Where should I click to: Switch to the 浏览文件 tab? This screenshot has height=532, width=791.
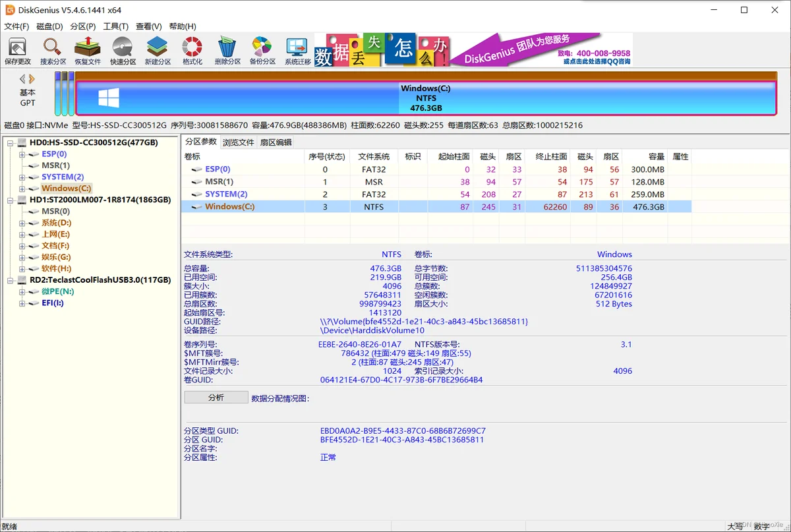point(238,142)
